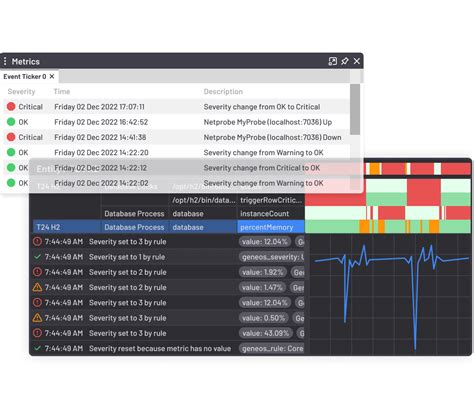
Task: Click 'database' in the instanceCount row
Action: 188,214
